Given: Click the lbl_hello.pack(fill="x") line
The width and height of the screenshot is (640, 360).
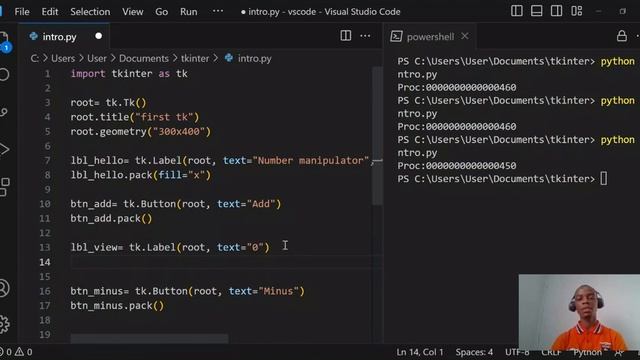Looking at the screenshot, I should coord(141,175).
